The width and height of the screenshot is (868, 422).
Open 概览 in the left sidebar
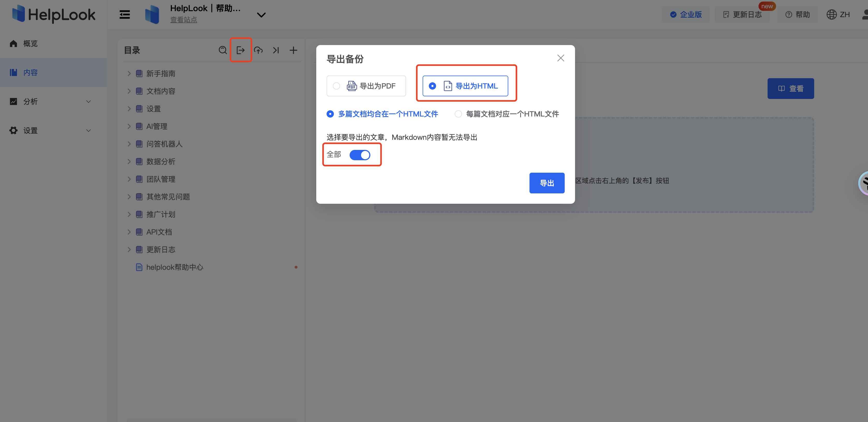[30, 43]
